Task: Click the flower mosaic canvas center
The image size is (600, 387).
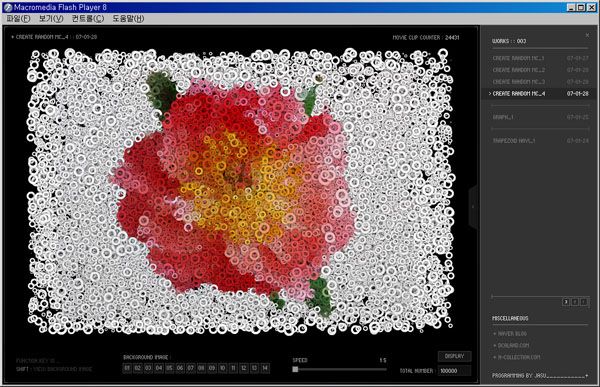Action: (241, 191)
